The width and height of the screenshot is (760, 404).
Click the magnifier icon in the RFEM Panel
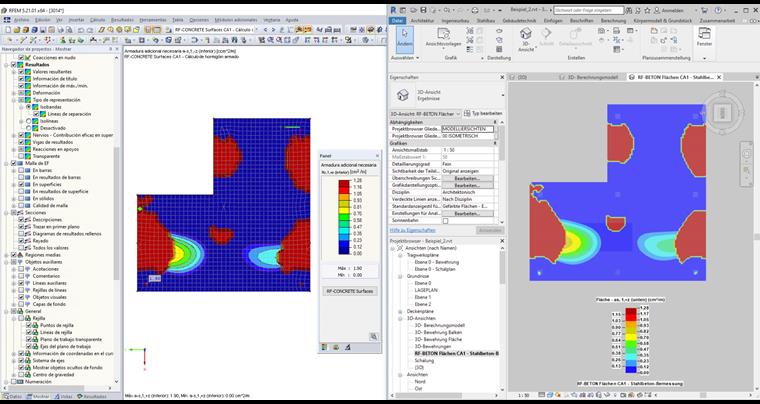[x=373, y=336]
